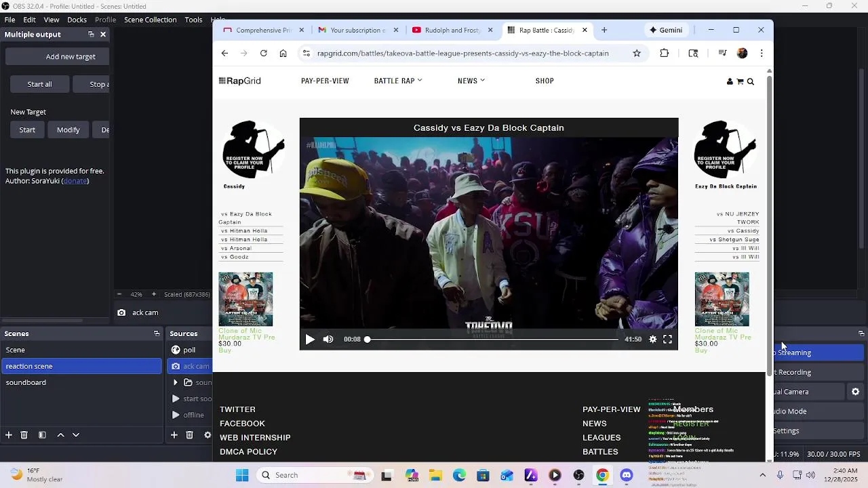Select Scene in Scenes list
The width and height of the screenshot is (868, 488).
click(x=81, y=350)
